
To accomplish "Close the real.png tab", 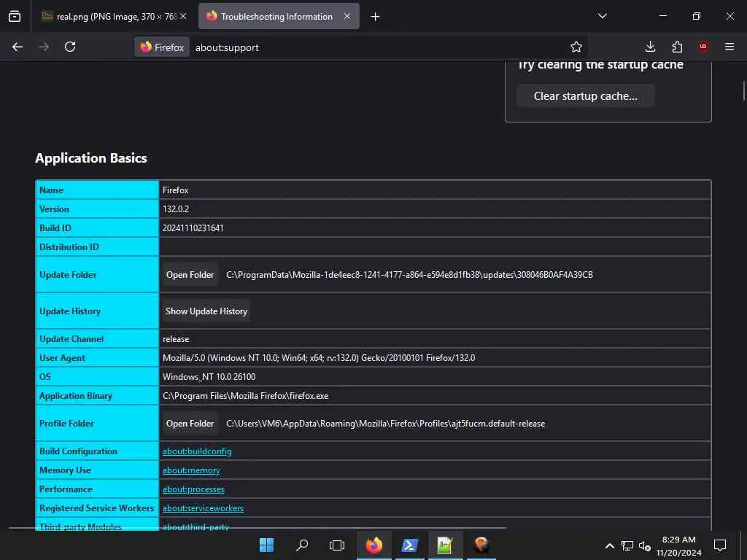I will pyautogui.click(x=183, y=16).
